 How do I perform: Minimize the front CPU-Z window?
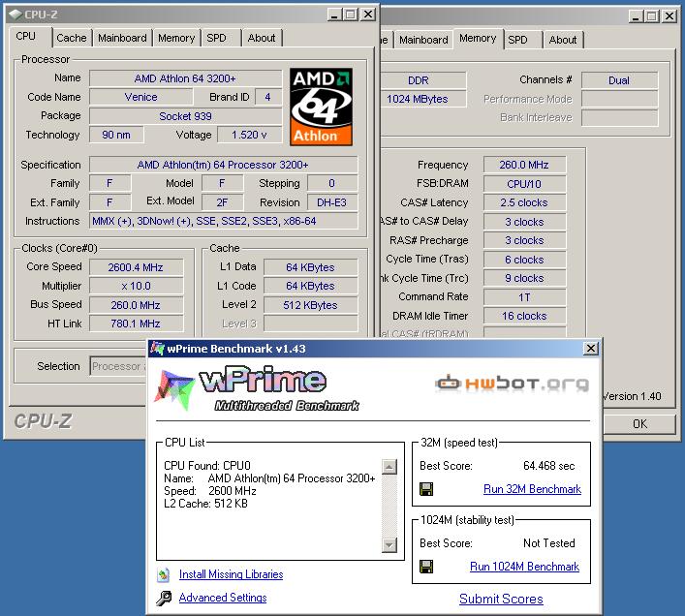coord(334,15)
